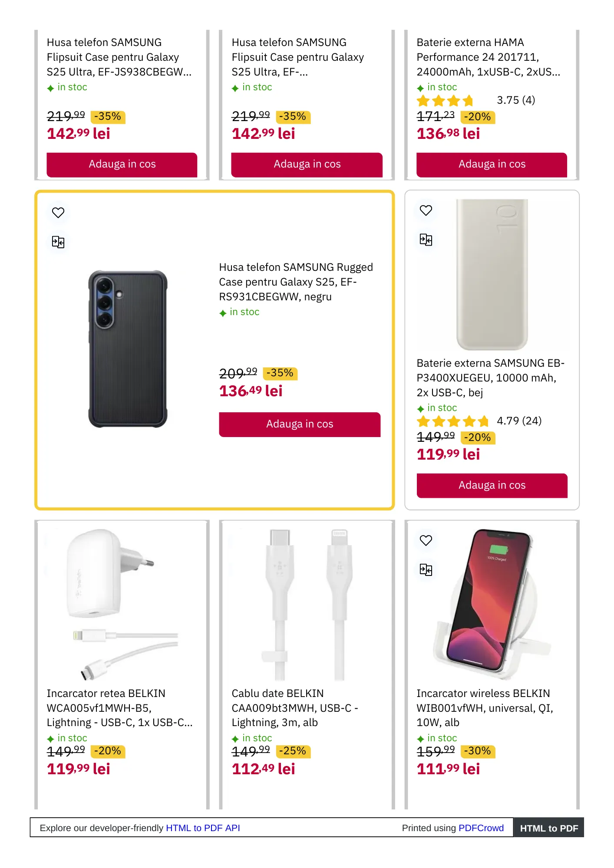Viewport: 614px width, 868px height.
Task: Click compare icon on Rugged Case product
Action: [58, 242]
